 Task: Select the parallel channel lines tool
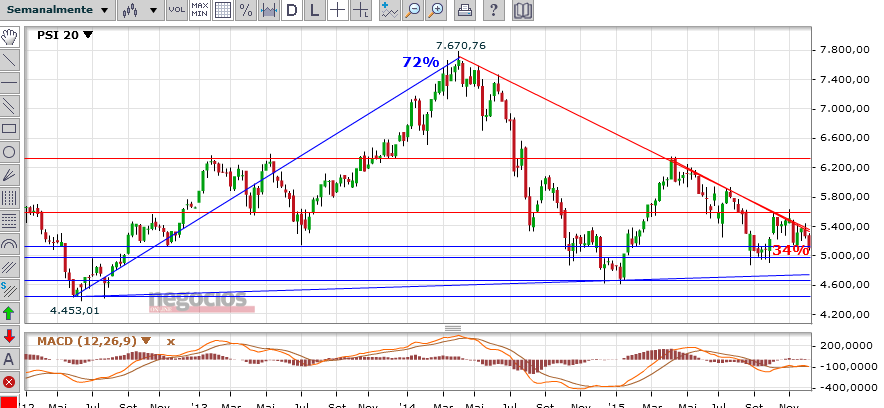9,106
